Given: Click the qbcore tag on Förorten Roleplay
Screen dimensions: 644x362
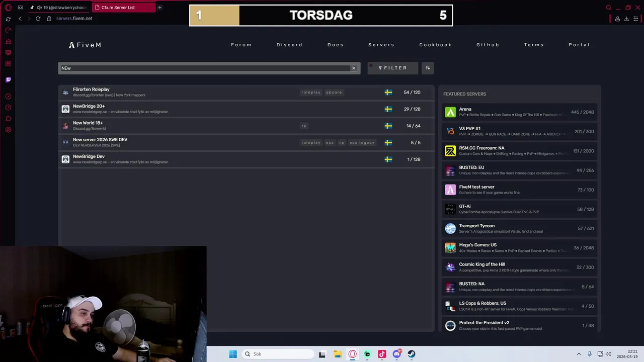Looking at the screenshot, I should (334, 93).
